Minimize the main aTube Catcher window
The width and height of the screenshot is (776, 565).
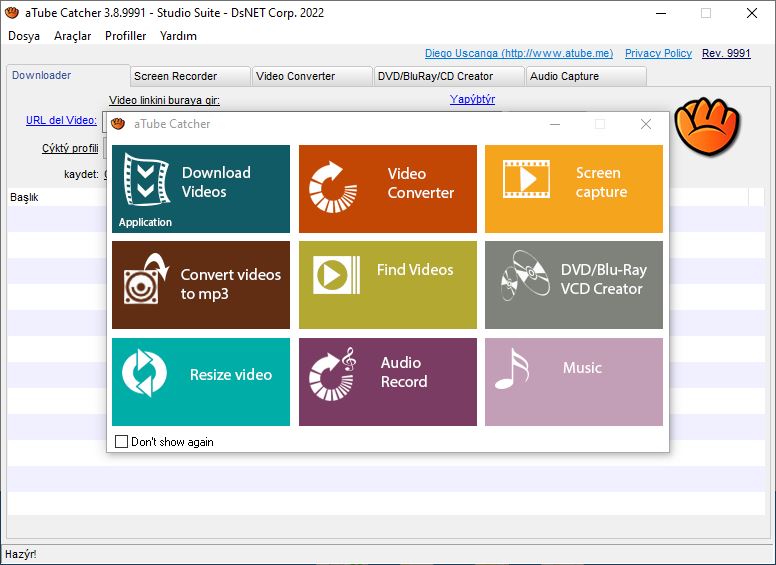pos(661,13)
